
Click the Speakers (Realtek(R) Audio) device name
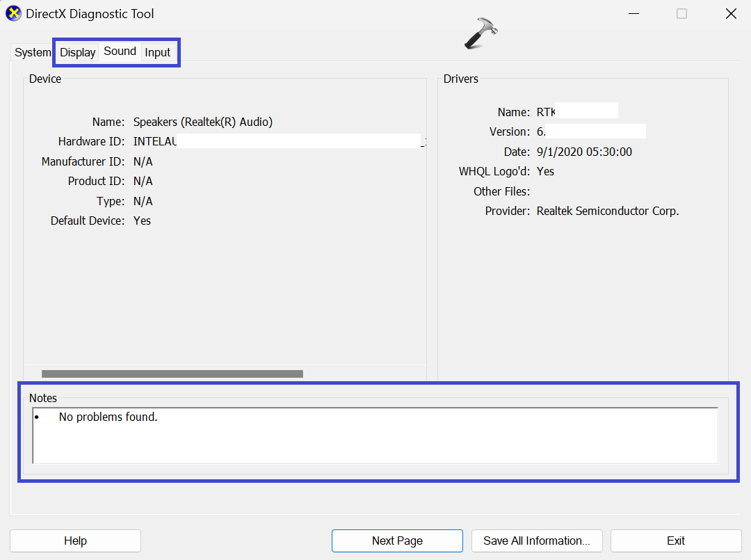[x=202, y=122]
